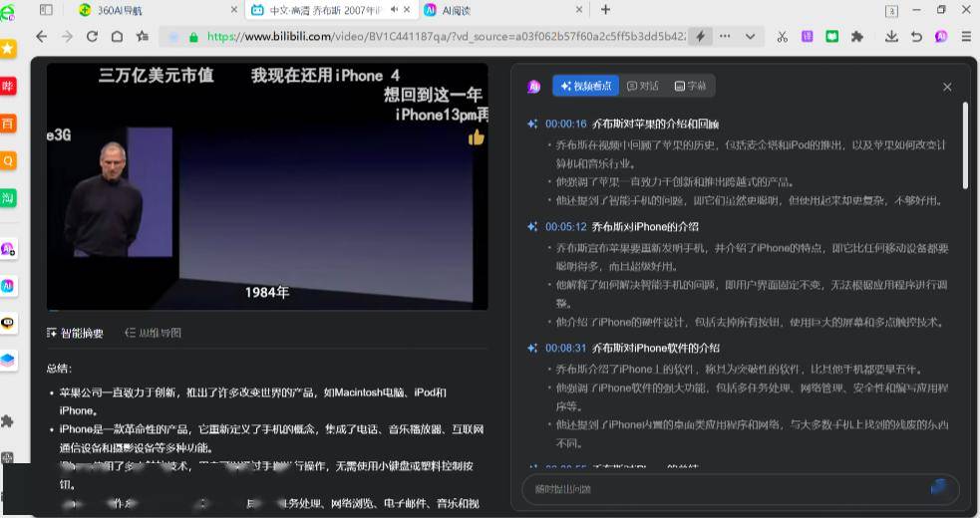Click the 360 browser logo in corner
Screen dimensions: 980x518
point(8,13)
